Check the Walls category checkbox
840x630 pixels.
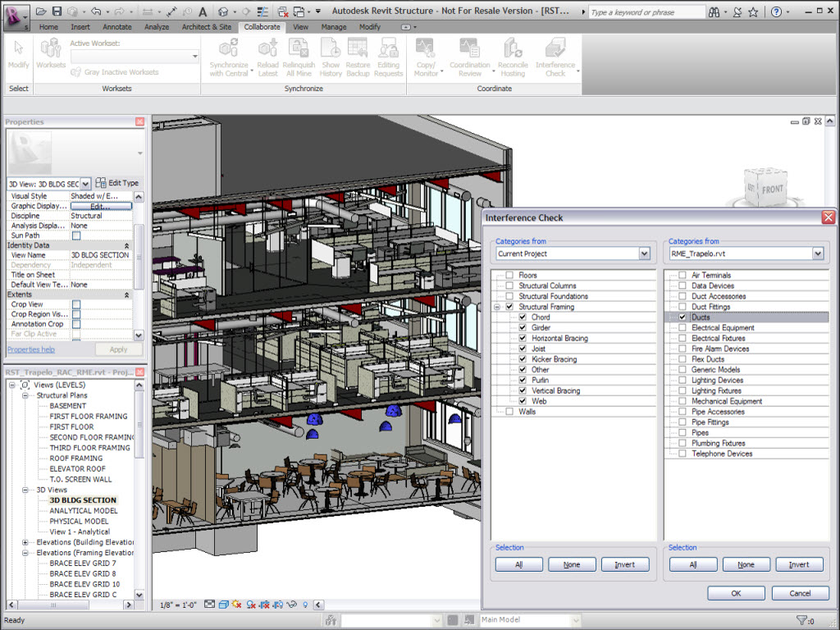pos(509,412)
